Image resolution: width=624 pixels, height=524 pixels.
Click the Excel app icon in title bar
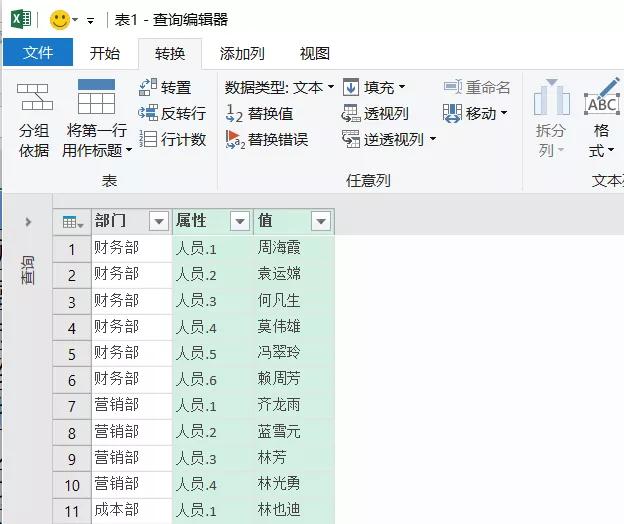21,19
